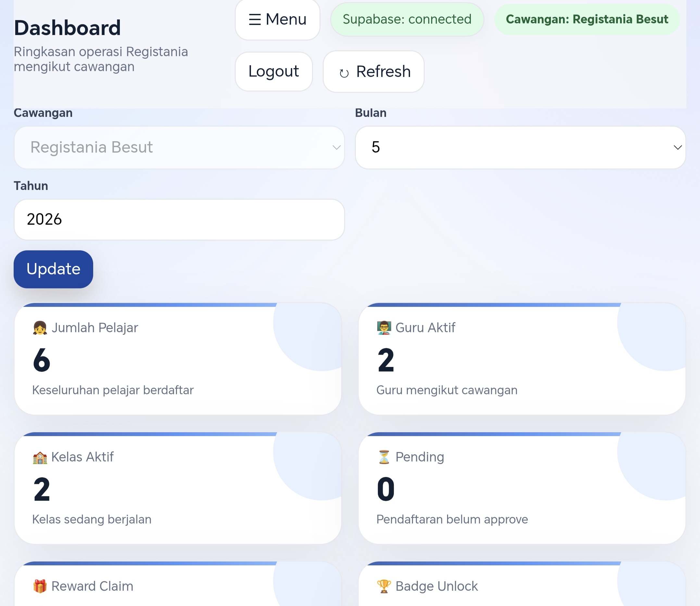Screen dimensions: 700x606
Task: Click the school emoji on Kelas Aktif
Action: [x=40, y=457]
